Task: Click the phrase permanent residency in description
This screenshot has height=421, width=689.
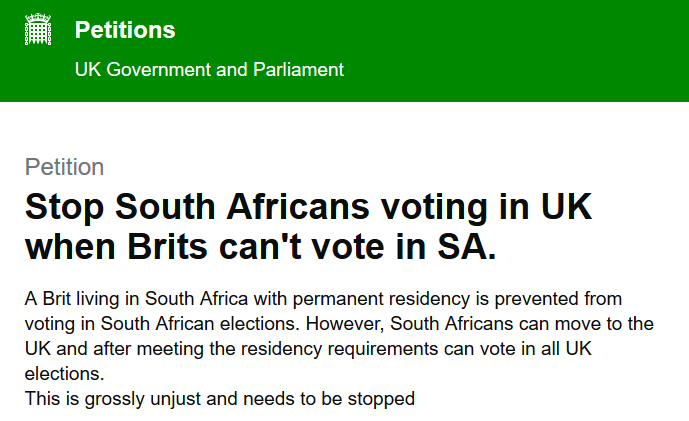Action: pos(381,299)
